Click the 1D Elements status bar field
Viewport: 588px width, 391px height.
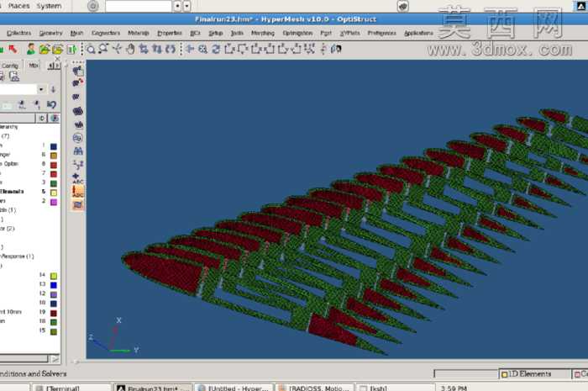[533, 373]
